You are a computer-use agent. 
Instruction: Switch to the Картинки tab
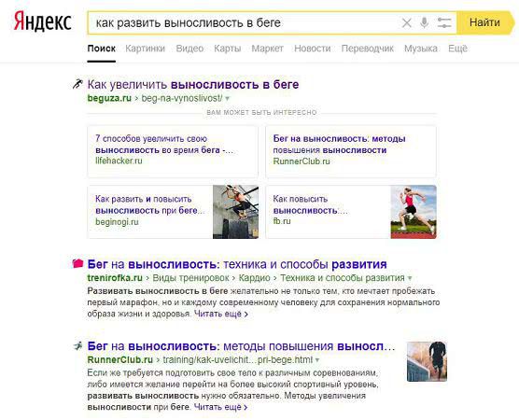(x=145, y=49)
